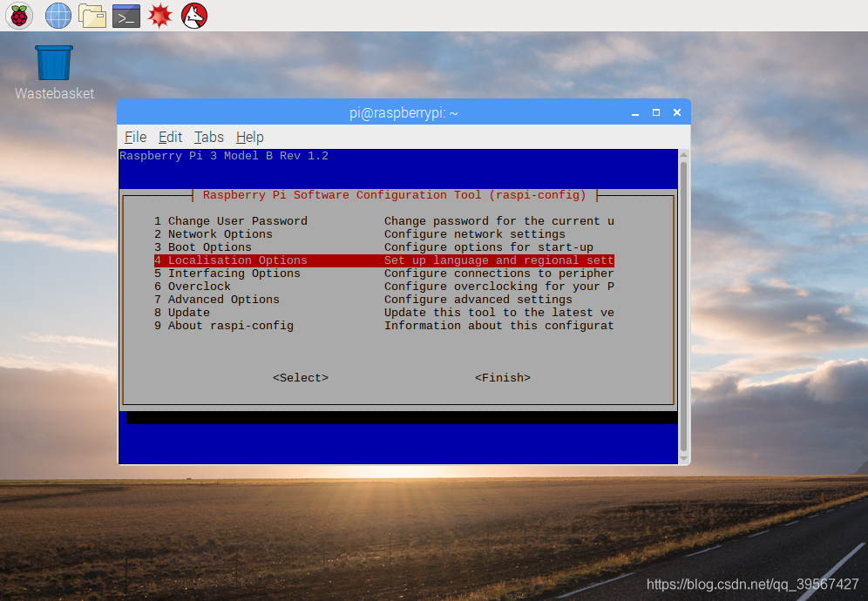868x601 pixels.
Task: Open the Edit menu
Action: coord(170,137)
